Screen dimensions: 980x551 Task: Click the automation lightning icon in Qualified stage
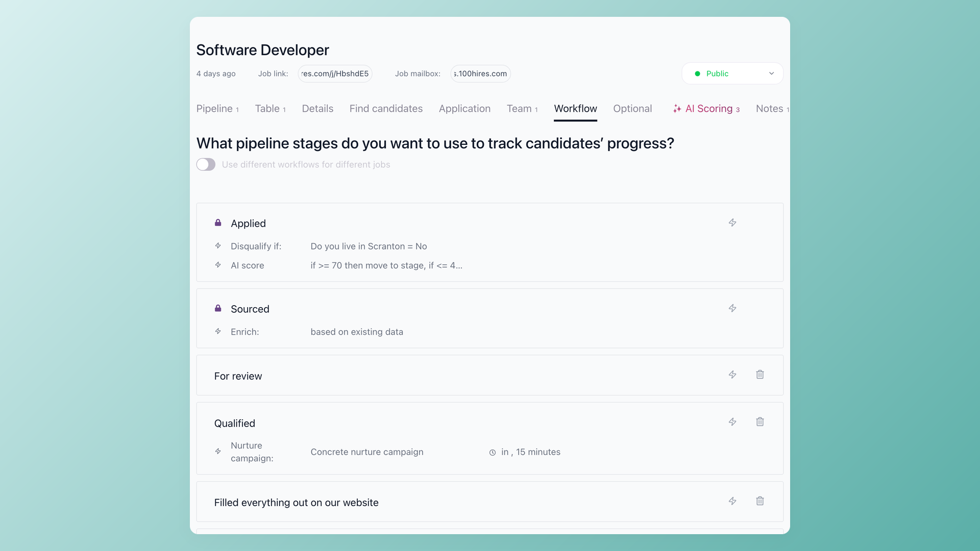[732, 422]
